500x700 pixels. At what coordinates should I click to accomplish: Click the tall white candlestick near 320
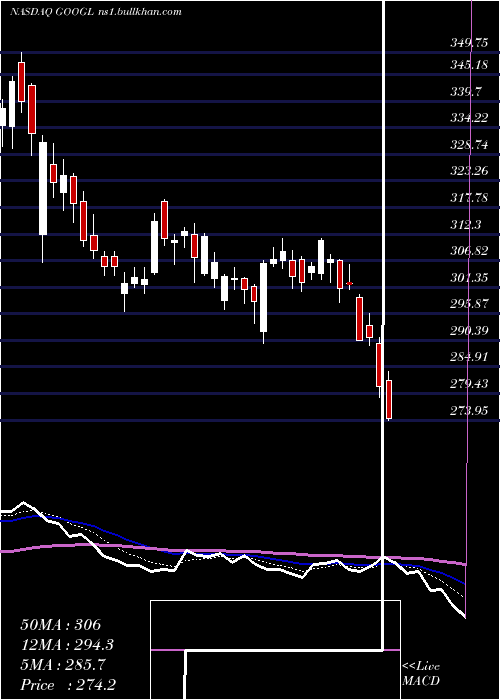(43, 188)
